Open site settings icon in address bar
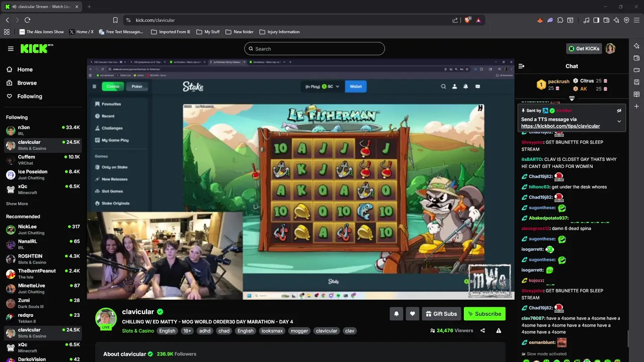This screenshot has width=644, height=362. [x=128, y=20]
